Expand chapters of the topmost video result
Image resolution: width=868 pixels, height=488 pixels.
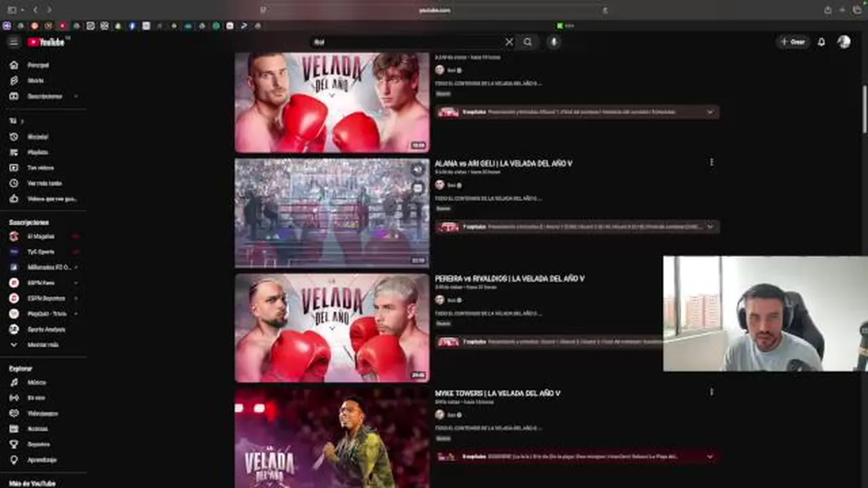(x=710, y=112)
